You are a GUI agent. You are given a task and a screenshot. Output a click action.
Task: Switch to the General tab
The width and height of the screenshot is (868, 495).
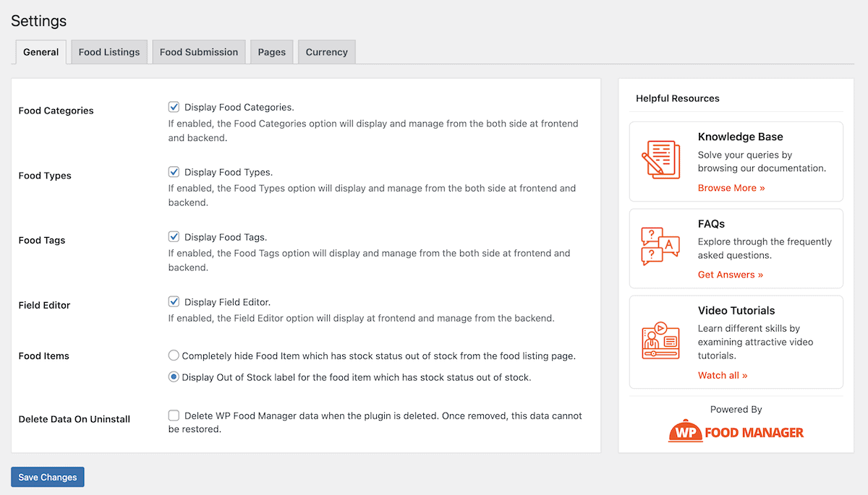[41, 52]
